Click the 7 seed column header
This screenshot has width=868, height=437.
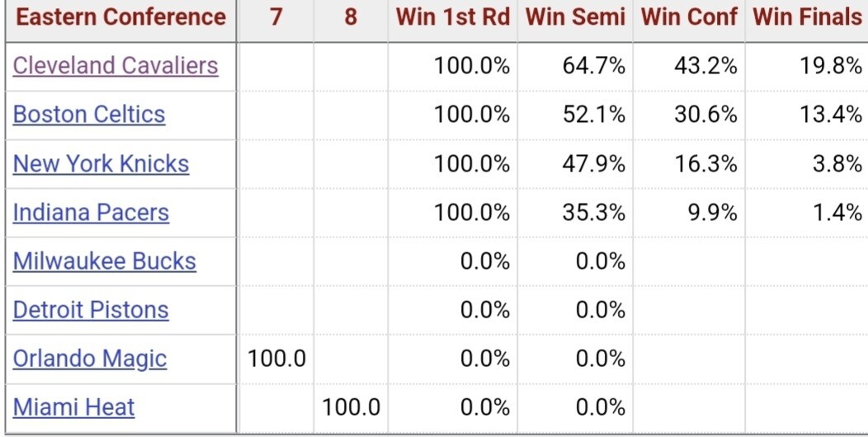point(276,17)
